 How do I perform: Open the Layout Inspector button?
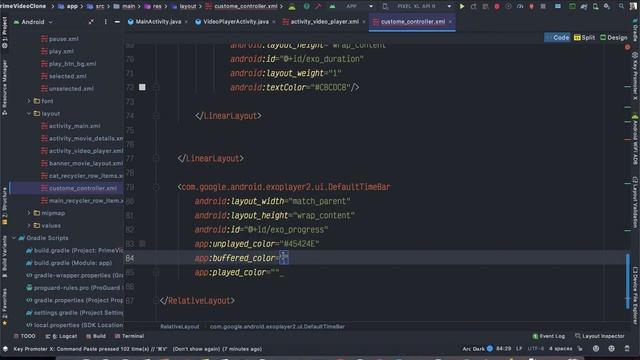point(600,336)
